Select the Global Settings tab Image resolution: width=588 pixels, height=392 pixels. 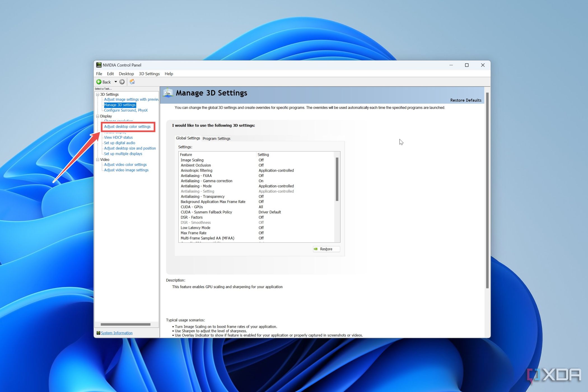click(x=188, y=138)
